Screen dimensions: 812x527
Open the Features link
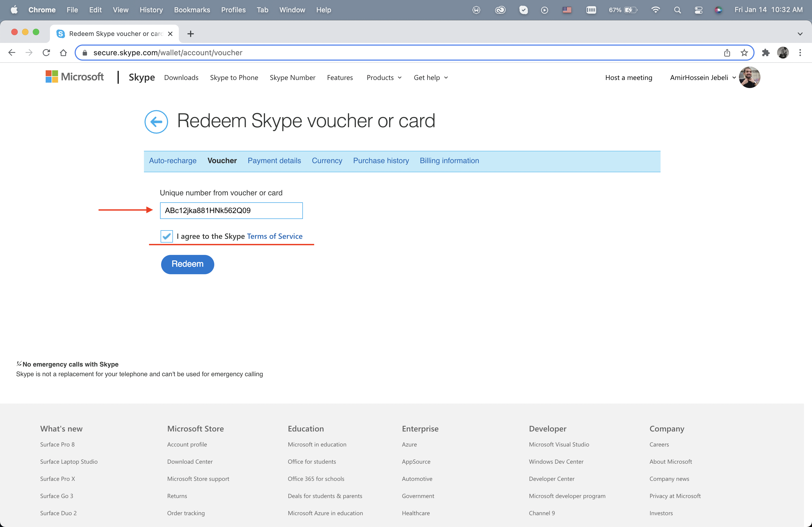[340, 78]
